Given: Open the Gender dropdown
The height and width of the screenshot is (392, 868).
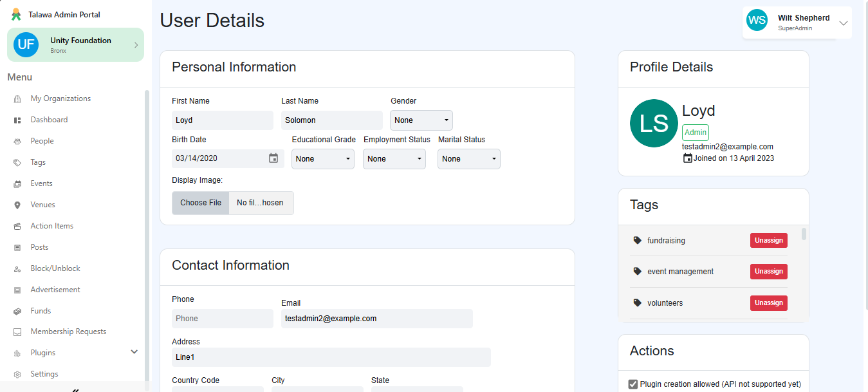Looking at the screenshot, I should 421,120.
